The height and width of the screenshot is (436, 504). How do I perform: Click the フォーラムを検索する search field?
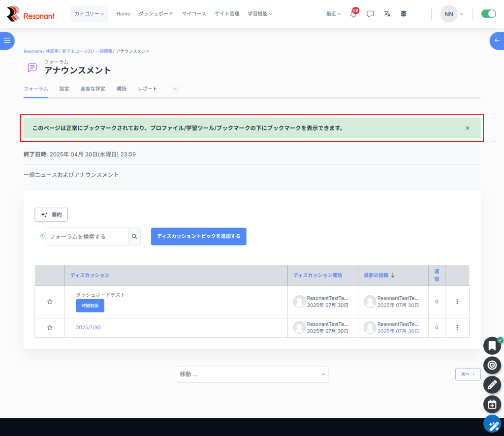coord(87,236)
